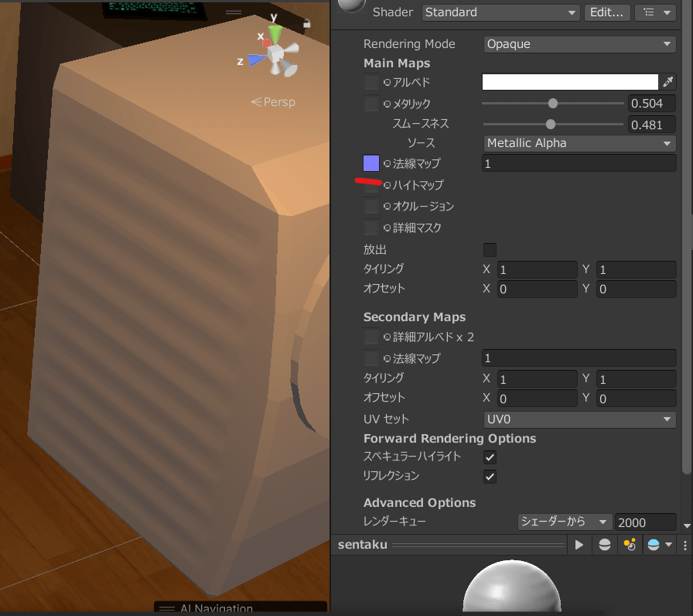Open render queue dropdown シェーダーから
The image size is (693, 616).
[565, 522]
